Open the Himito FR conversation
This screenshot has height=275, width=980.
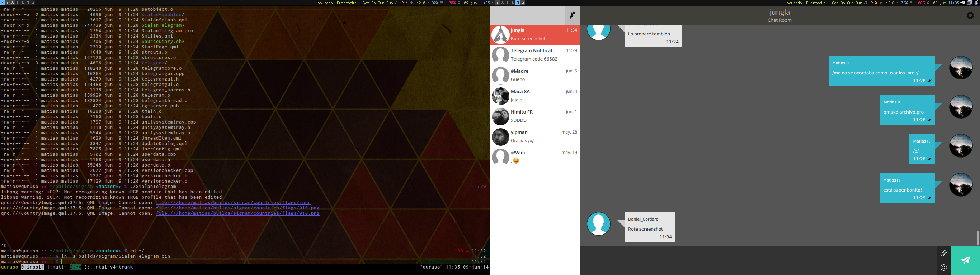tap(535, 116)
